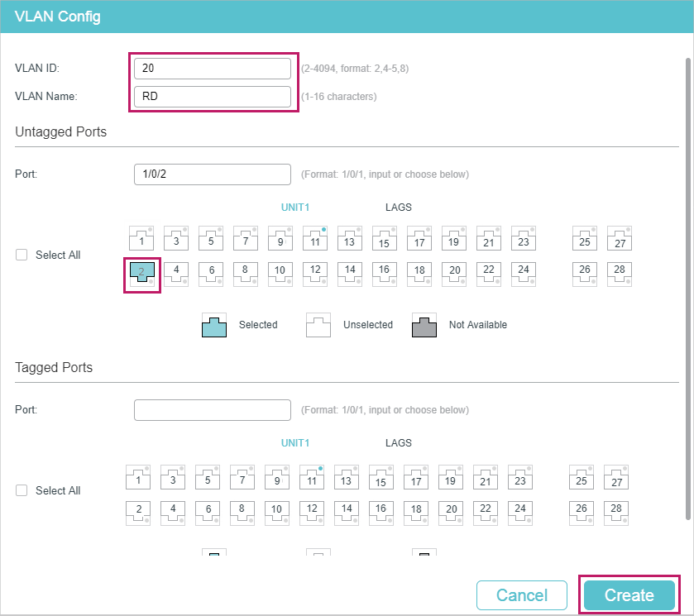Viewport: 694px width, 616px height.
Task: Select port 11 in the Tagged Ports section
Action: pos(312,477)
